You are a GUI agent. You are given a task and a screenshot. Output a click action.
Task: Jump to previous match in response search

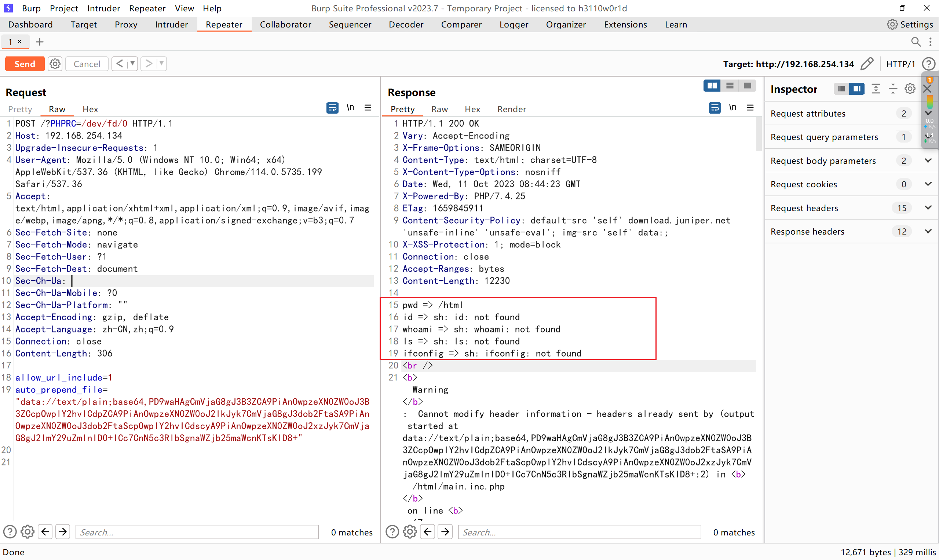pyautogui.click(x=428, y=532)
